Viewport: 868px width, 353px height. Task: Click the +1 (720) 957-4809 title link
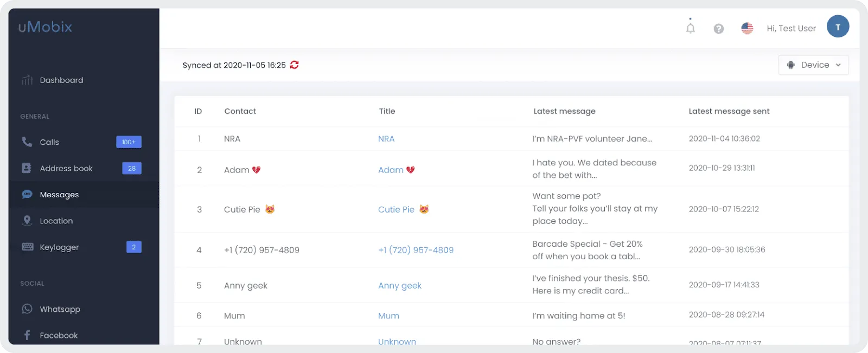416,250
